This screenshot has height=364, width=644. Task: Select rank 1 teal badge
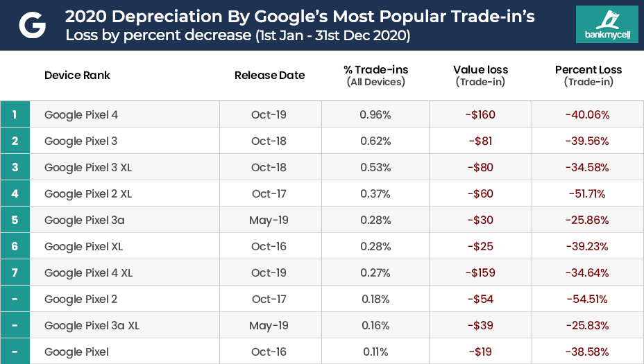(x=15, y=114)
